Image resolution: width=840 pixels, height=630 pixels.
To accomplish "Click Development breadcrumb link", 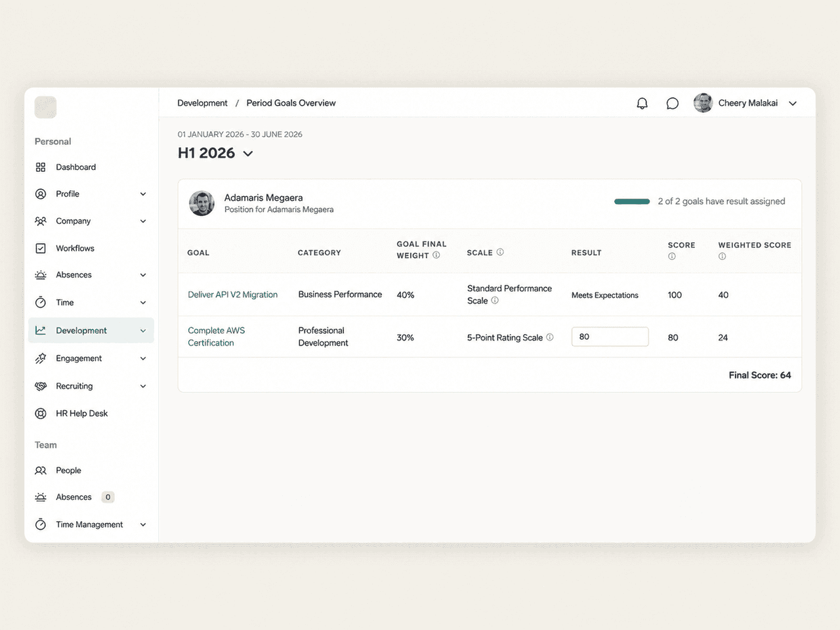I will 202,103.
